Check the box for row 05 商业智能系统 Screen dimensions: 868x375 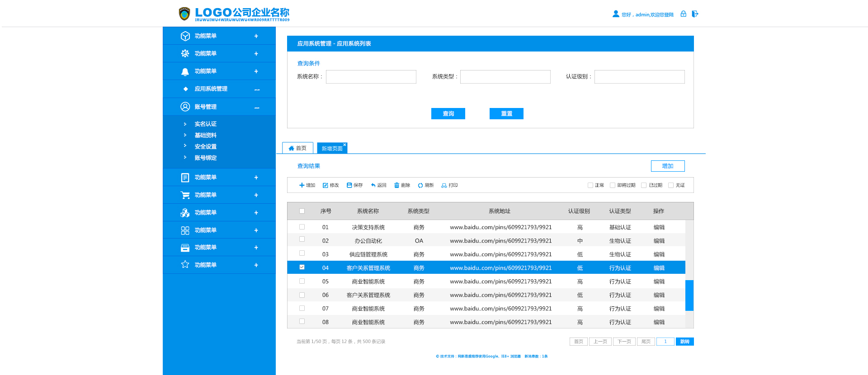302,281
